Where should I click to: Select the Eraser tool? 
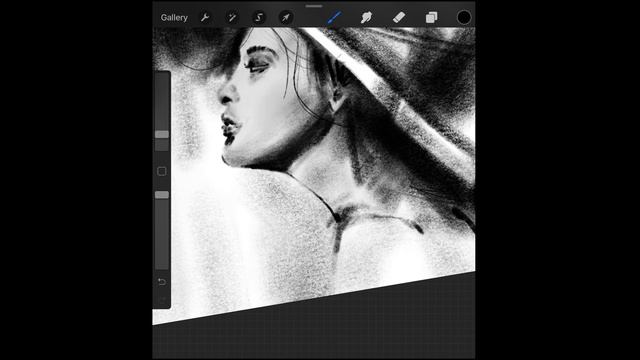click(399, 18)
